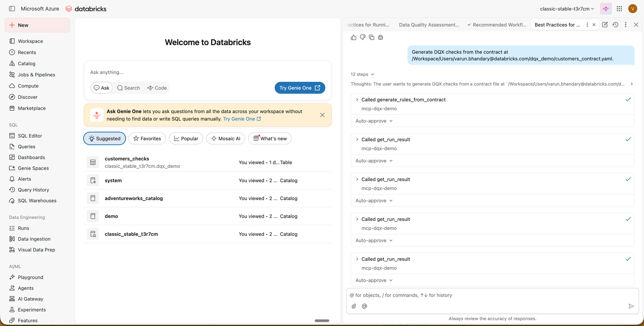This screenshot has height=326, width=644.
Task: Open the user avatar menu labeled V
Action: [632, 9]
